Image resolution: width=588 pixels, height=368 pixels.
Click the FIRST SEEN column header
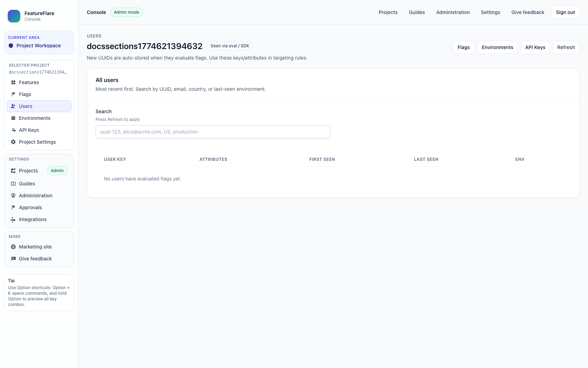coord(322,159)
